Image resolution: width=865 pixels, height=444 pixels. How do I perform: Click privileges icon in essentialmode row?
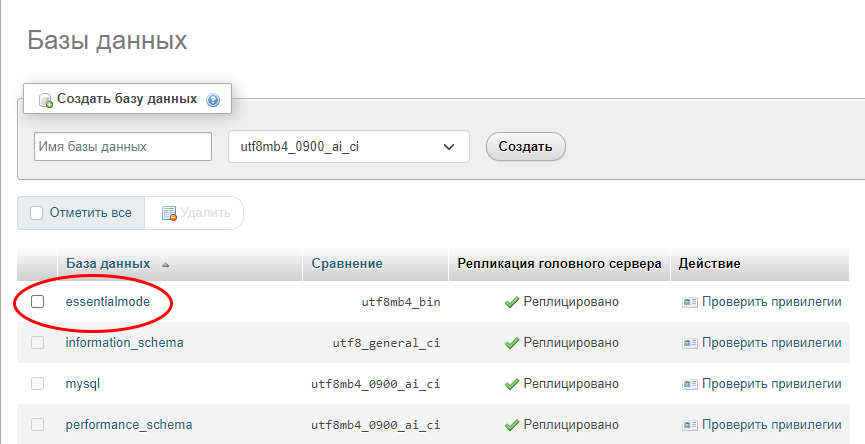[689, 302]
